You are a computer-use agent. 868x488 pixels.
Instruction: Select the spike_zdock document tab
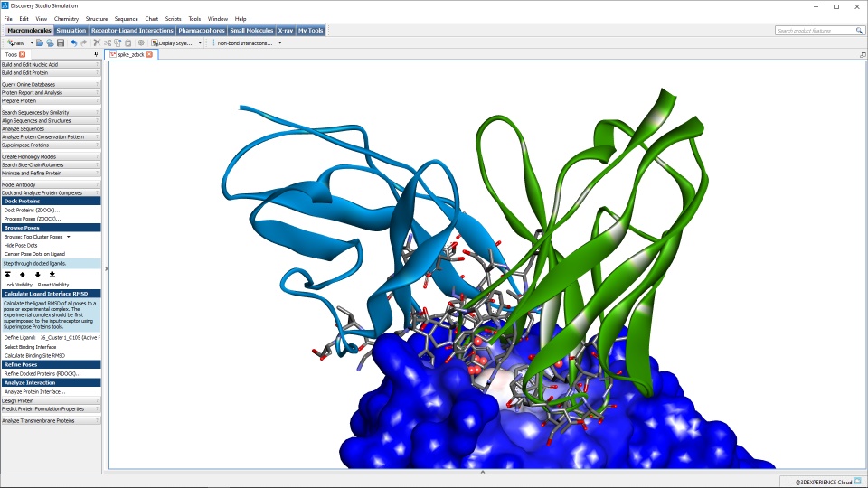[x=131, y=54]
